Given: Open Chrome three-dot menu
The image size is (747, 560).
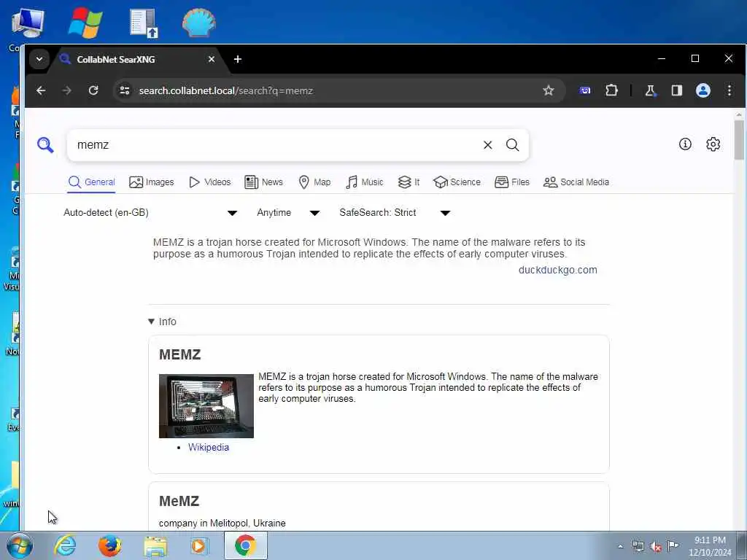Looking at the screenshot, I should coord(729,90).
